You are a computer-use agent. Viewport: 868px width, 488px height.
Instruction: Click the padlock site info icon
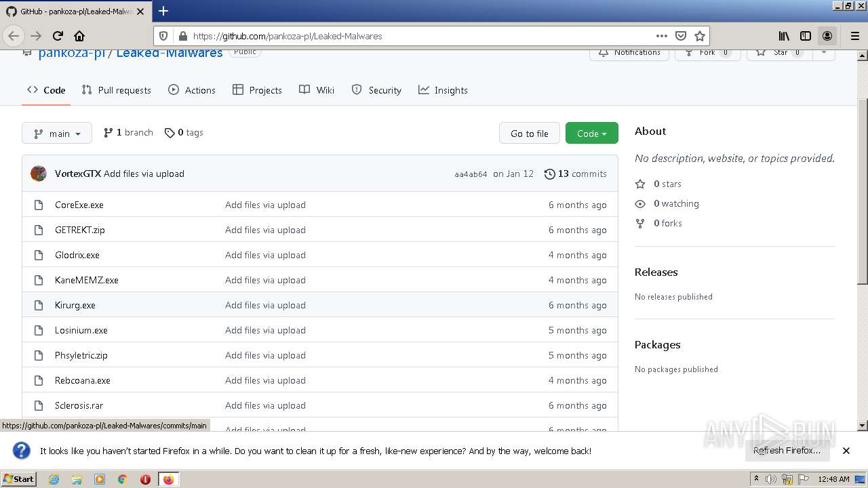(x=182, y=36)
